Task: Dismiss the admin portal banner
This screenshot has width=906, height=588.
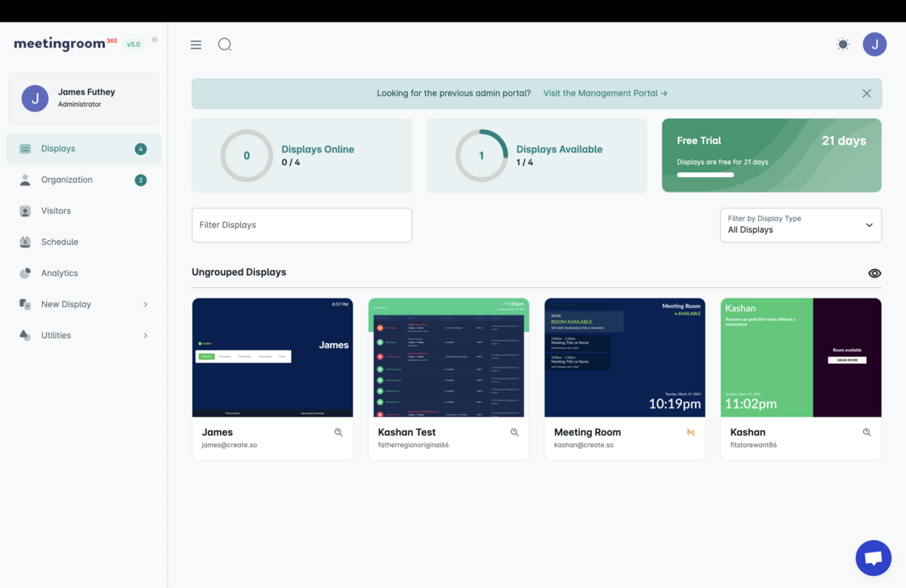Action: point(866,94)
